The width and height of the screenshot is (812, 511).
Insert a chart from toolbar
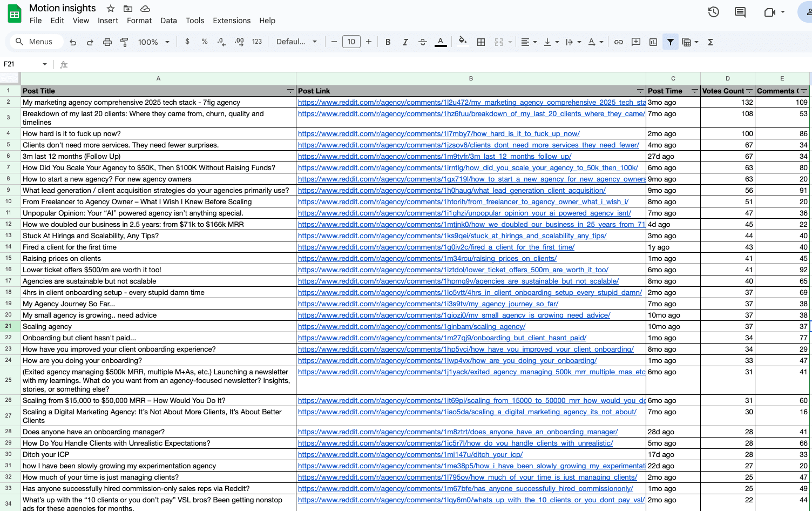click(653, 42)
